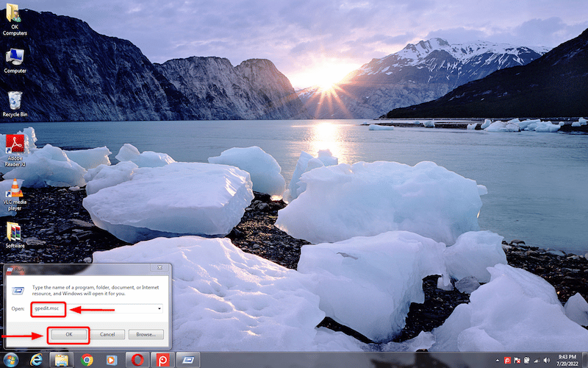Open Windows Explorer folder in taskbar
The width and height of the screenshot is (588, 368).
pos(62,360)
